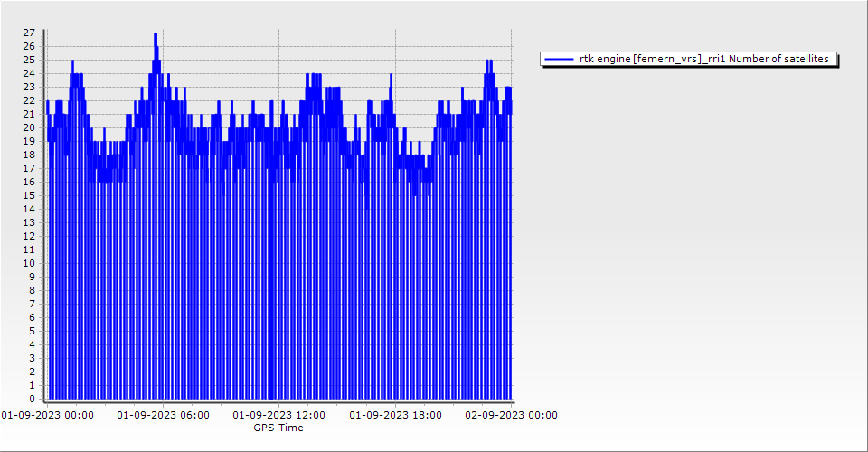Click the y-axis tick label 17
Viewport: 868px width, 452px height.
[x=29, y=168]
